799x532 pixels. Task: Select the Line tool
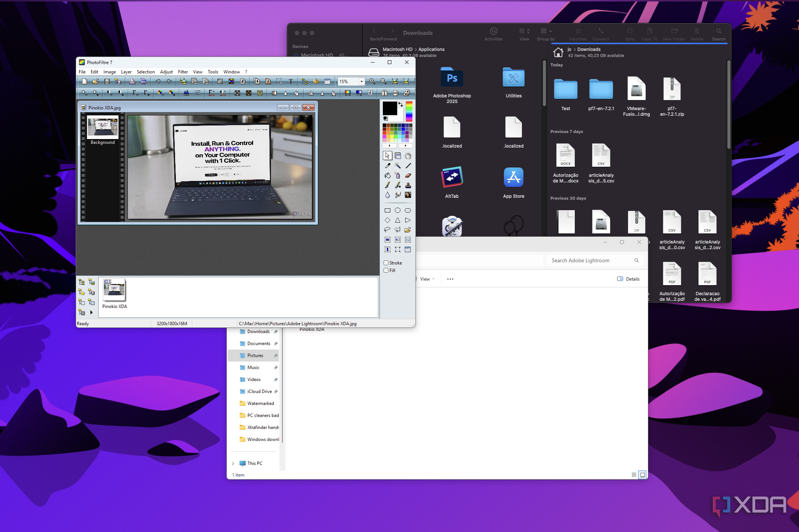[x=408, y=166]
